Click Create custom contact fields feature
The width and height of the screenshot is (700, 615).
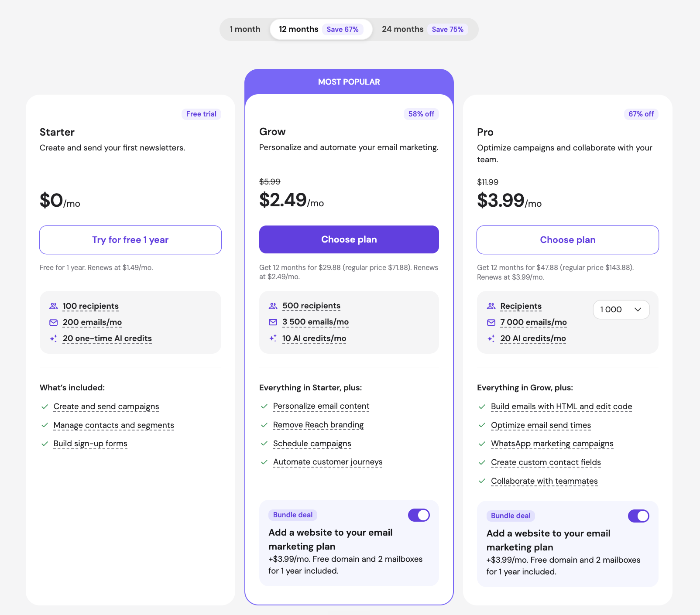point(546,462)
